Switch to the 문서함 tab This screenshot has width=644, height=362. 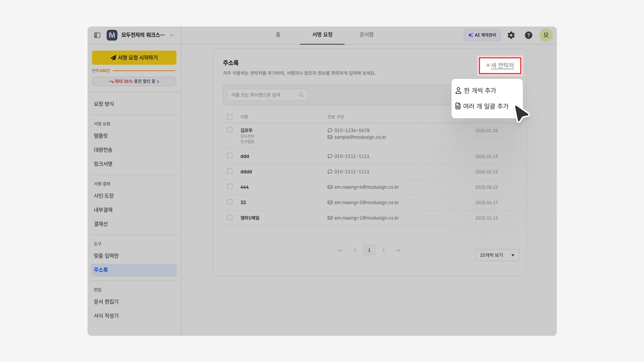[366, 35]
